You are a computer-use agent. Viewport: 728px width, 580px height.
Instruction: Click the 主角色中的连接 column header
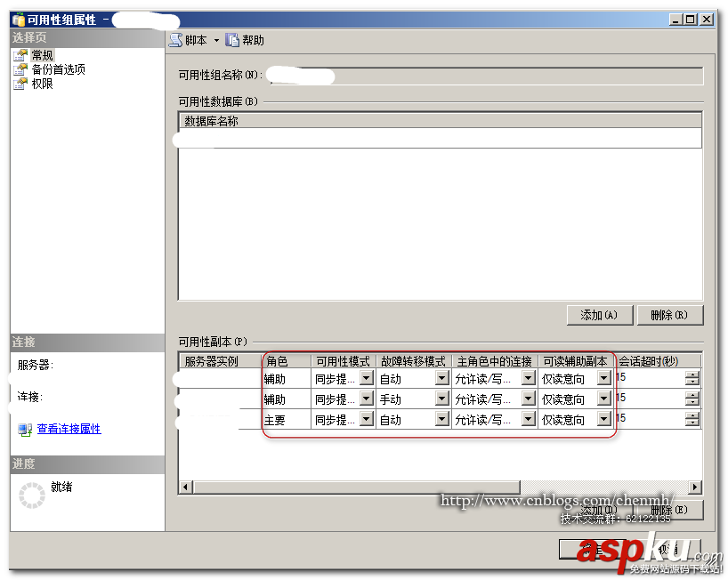point(495,361)
